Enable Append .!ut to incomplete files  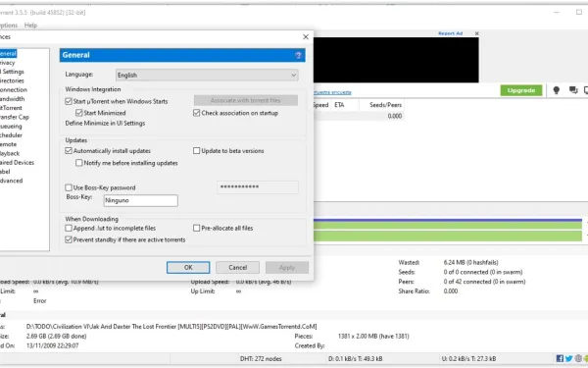69,228
